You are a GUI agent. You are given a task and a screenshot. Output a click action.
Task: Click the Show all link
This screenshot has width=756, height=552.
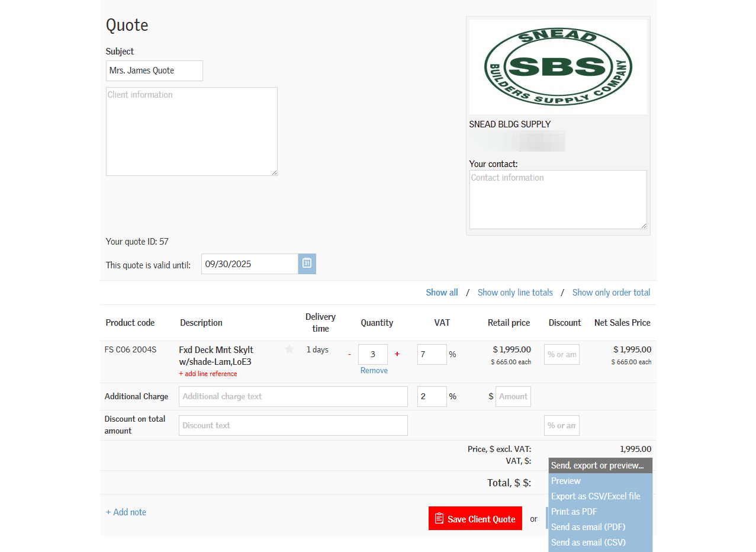point(442,292)
